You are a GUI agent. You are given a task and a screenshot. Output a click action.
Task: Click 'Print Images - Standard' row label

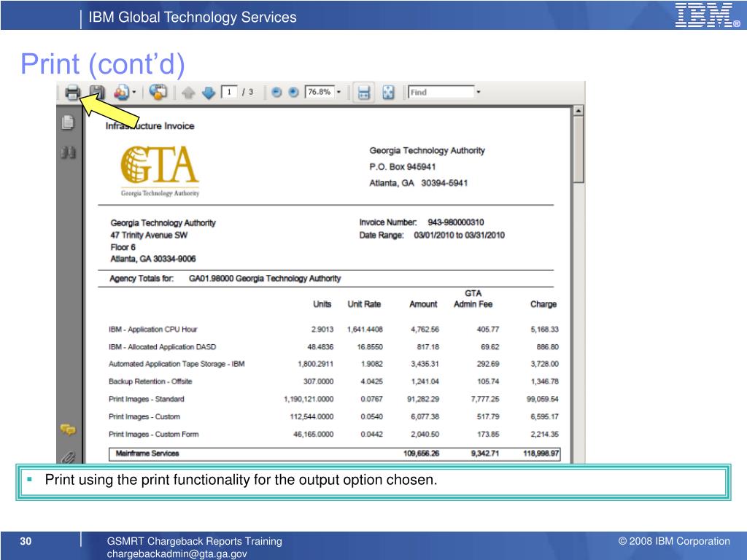point(146,399)
